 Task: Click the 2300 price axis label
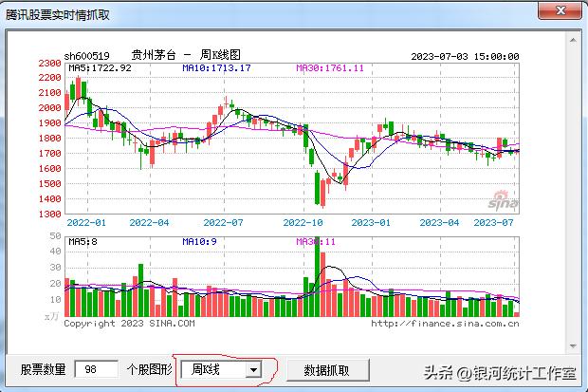coord(49,63)
